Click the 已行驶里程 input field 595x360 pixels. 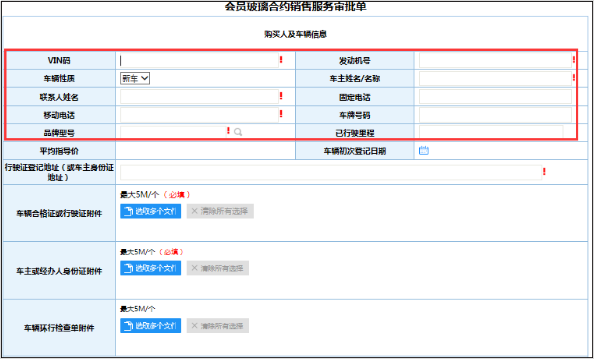[x=491, y=132]
